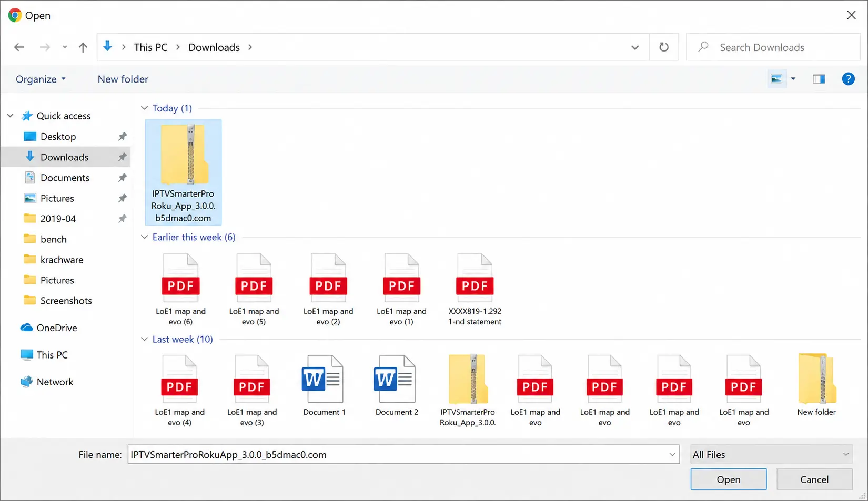This screenshot has width=868, height=501.
Task: Open the bench folder in sidebar
Action: coord(53,239)
